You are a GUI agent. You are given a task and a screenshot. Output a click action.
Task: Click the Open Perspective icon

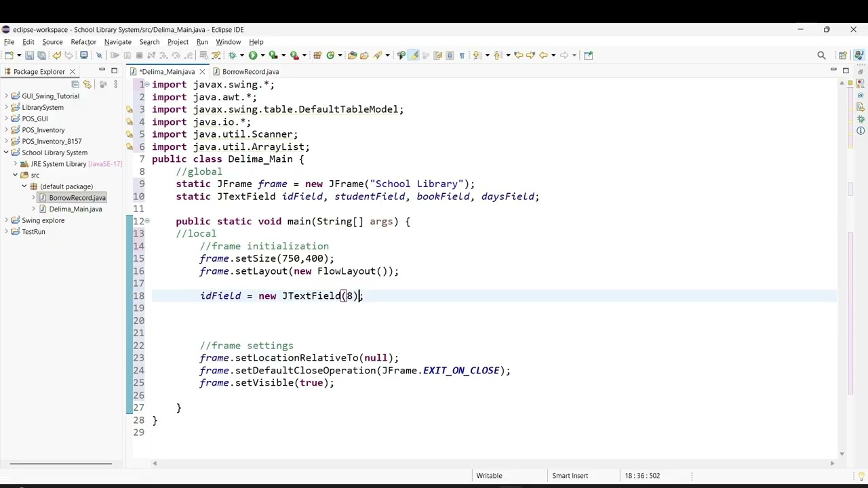[x=843, y=55]
